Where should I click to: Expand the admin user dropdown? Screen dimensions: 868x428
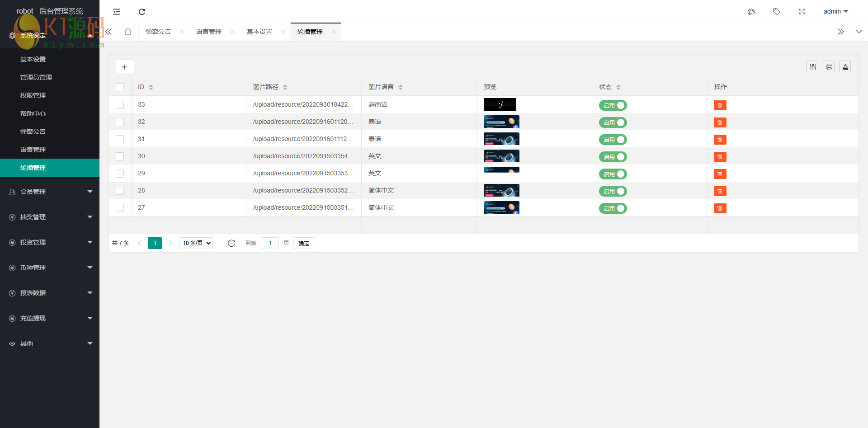coord(835,12)
